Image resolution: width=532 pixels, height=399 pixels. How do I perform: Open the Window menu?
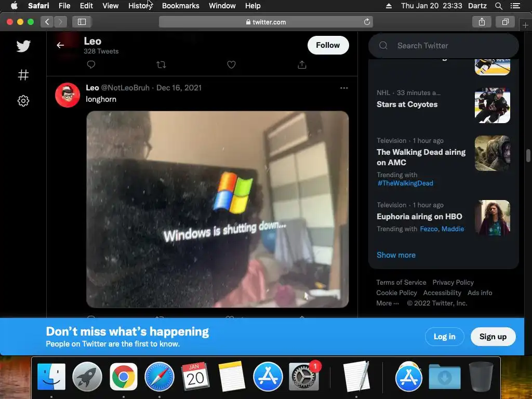pos(222,6)
